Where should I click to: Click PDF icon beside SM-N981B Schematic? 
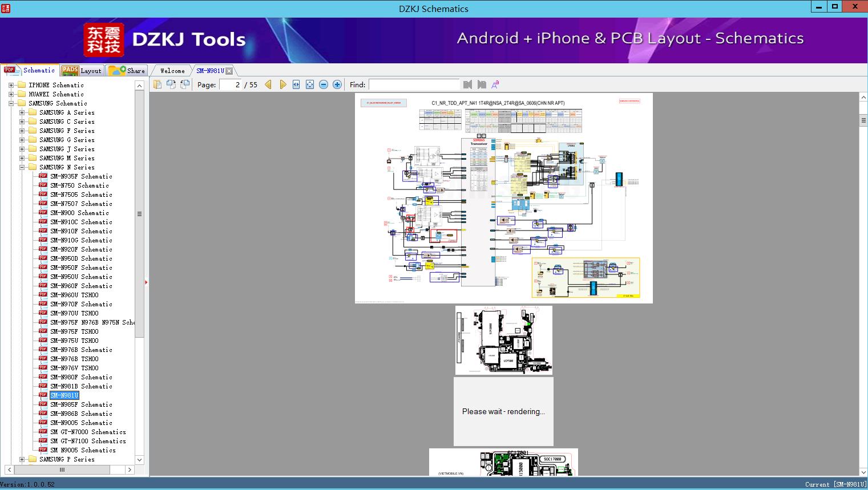coord(43,386)
